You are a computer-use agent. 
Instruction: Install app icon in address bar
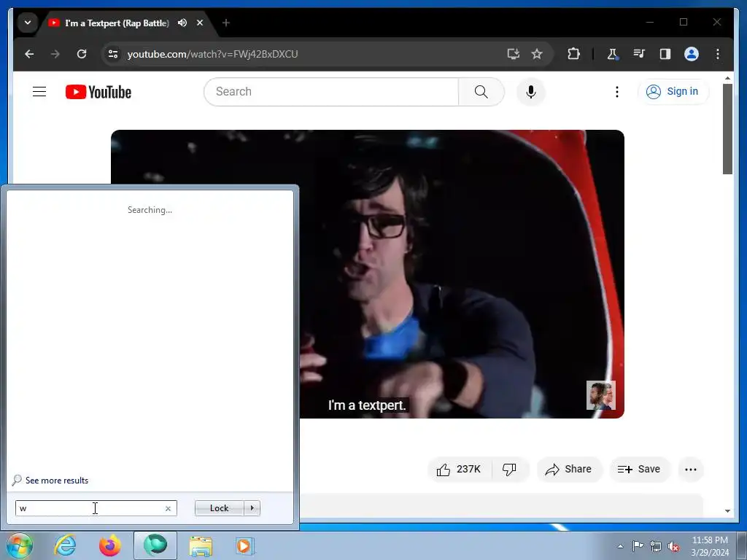[x=513, y=54]
